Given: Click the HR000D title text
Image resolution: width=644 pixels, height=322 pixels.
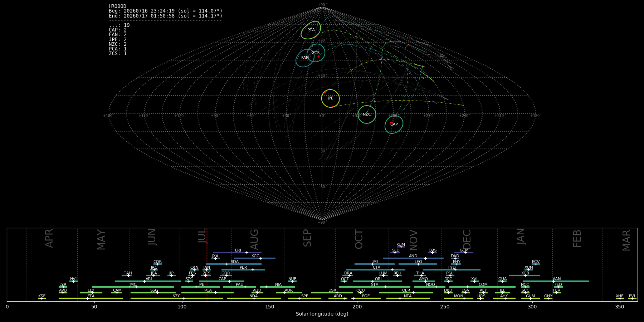Looking at the screenshot, I should tap(118, 6).
